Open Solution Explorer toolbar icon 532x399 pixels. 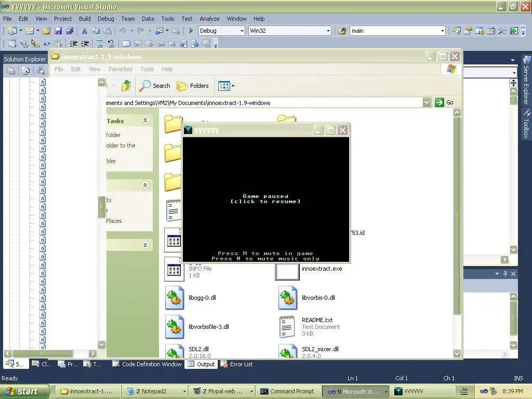456,31
